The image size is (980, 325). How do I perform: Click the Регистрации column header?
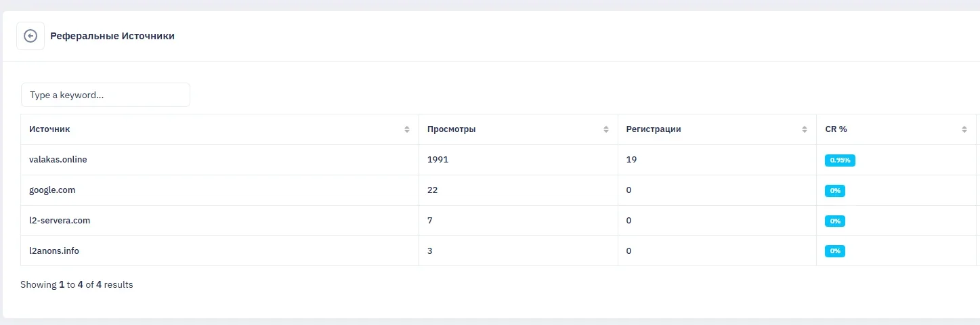click(653, 129)
